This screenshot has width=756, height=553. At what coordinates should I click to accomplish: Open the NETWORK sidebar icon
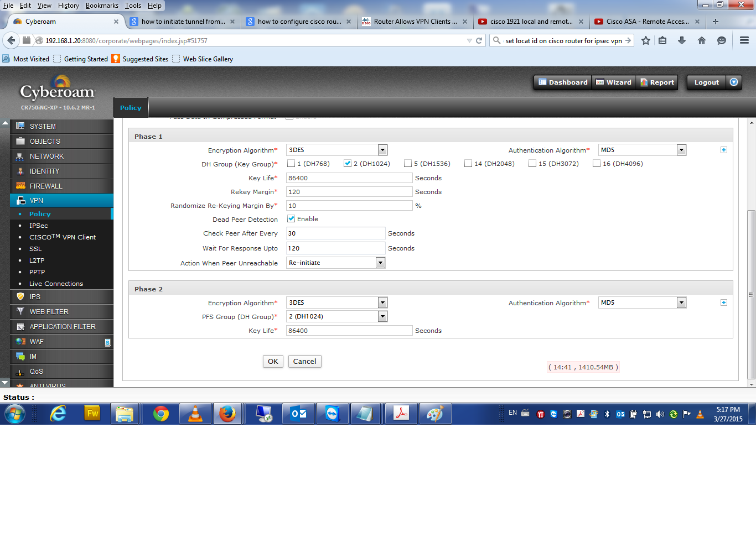coord(20,156)
